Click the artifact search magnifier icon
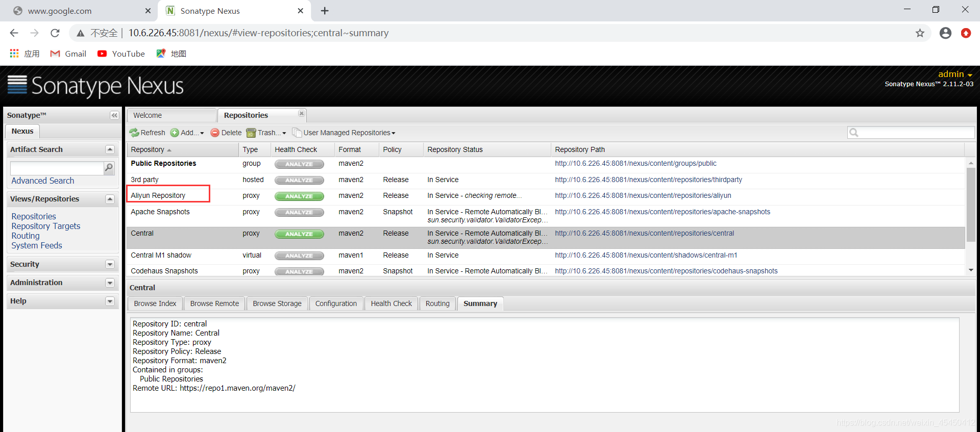The image size is (980, 432). 109,168
